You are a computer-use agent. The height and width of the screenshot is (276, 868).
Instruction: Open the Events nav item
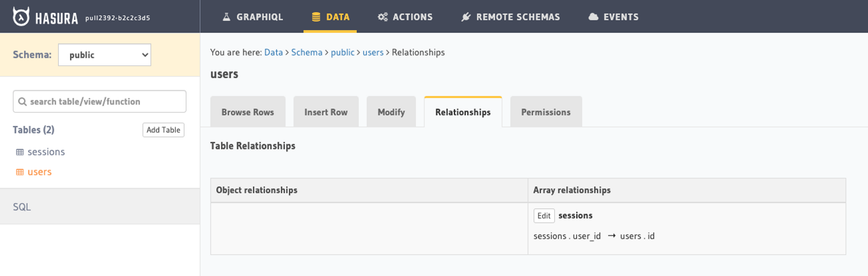(x=613, y=17)
